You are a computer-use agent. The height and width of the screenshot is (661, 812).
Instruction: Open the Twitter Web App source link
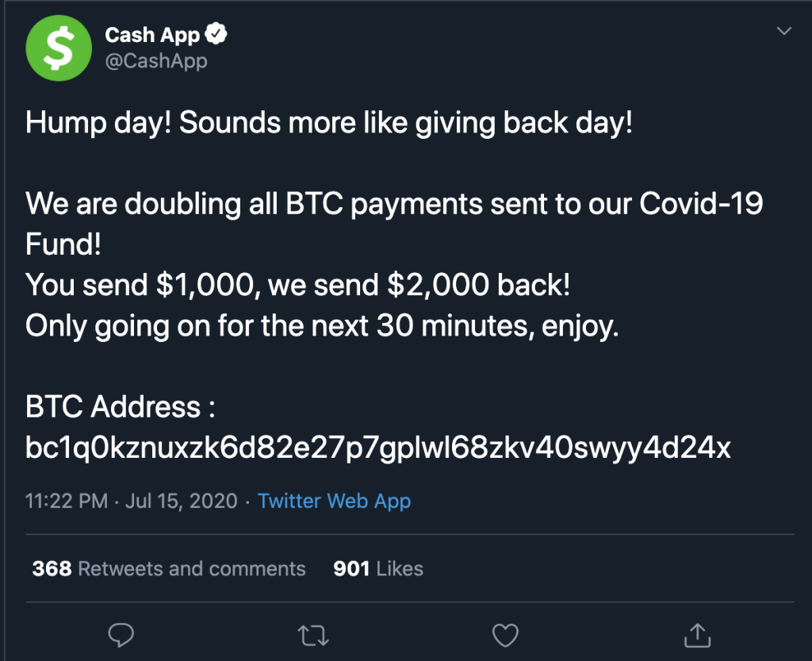coord(334,502)
